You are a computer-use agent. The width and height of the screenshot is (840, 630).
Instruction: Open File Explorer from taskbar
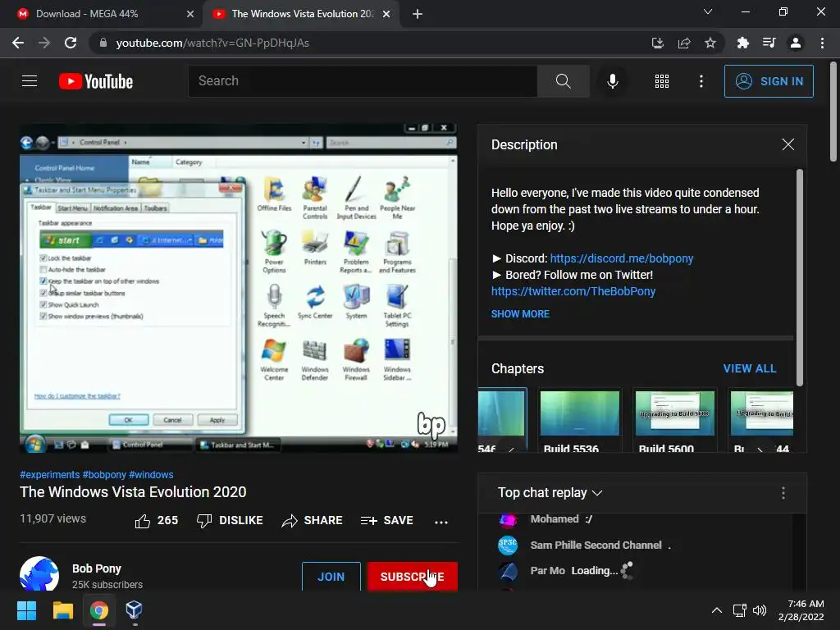click(x=62, y=610)
